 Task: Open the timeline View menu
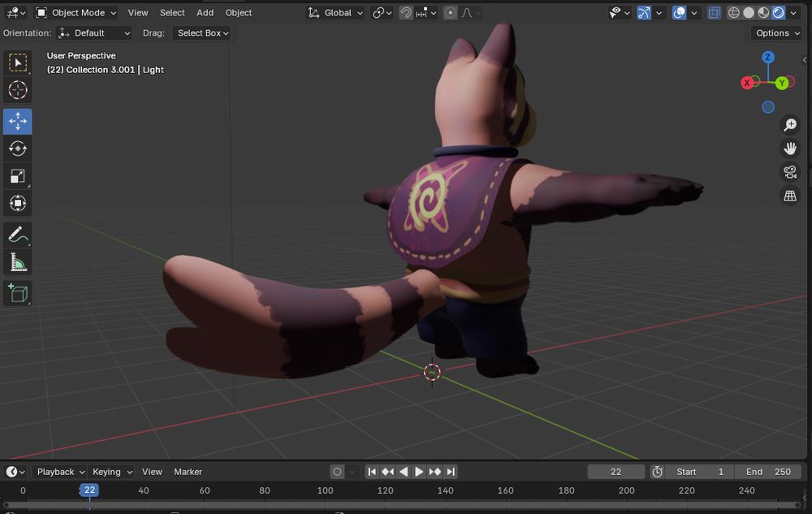pos(152,472)
